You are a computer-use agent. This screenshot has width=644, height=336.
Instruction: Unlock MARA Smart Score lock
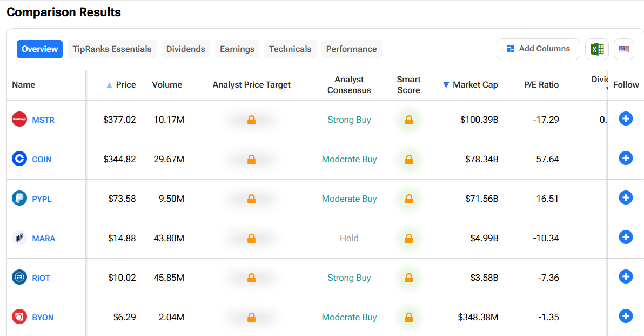click(x=408, y=238)
